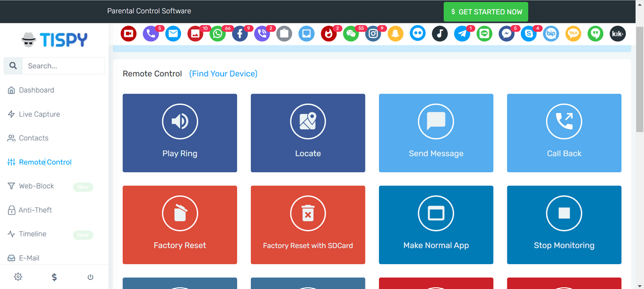This screenshot has width=644, height=289.
Task: Open the blue two-dot Flickr icon
Action: pos(418,33)
